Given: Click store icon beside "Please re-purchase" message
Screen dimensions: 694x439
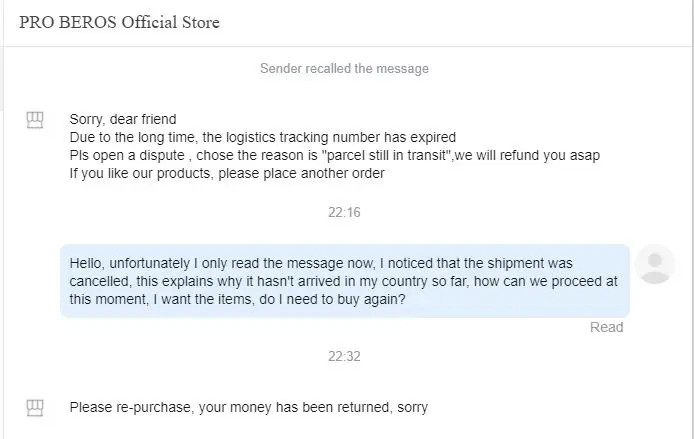Looking at the screenshot, I should [36, 408].
